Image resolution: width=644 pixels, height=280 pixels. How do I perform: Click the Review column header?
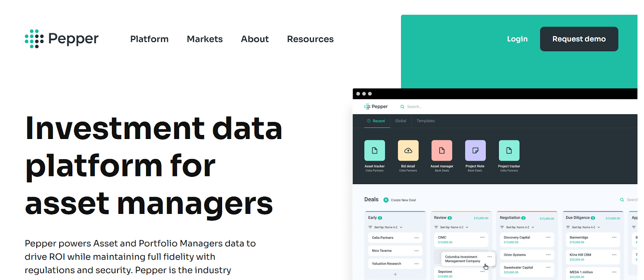click(x=443, y=218)
